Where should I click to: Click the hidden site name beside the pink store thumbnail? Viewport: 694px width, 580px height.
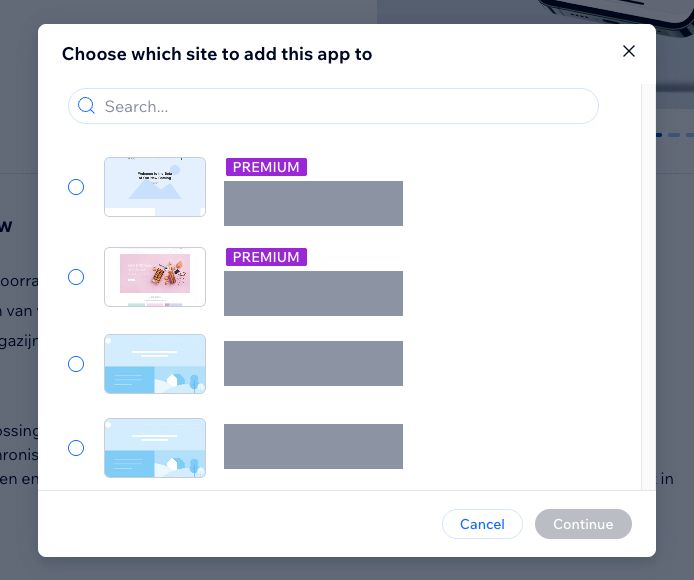pos(313,294)
